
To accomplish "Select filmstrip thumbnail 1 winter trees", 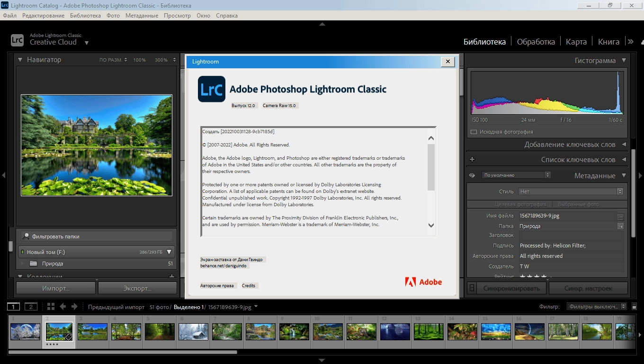I will (x=25, y=331).
